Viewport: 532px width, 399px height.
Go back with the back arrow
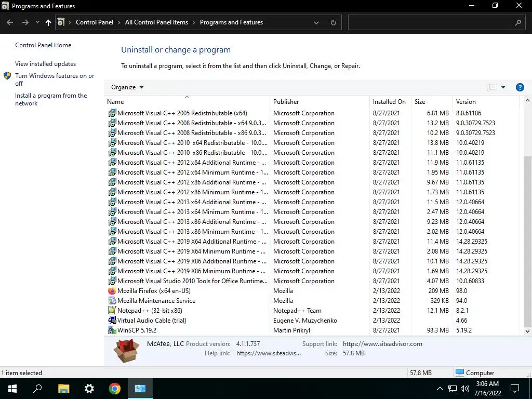[10, 22]
